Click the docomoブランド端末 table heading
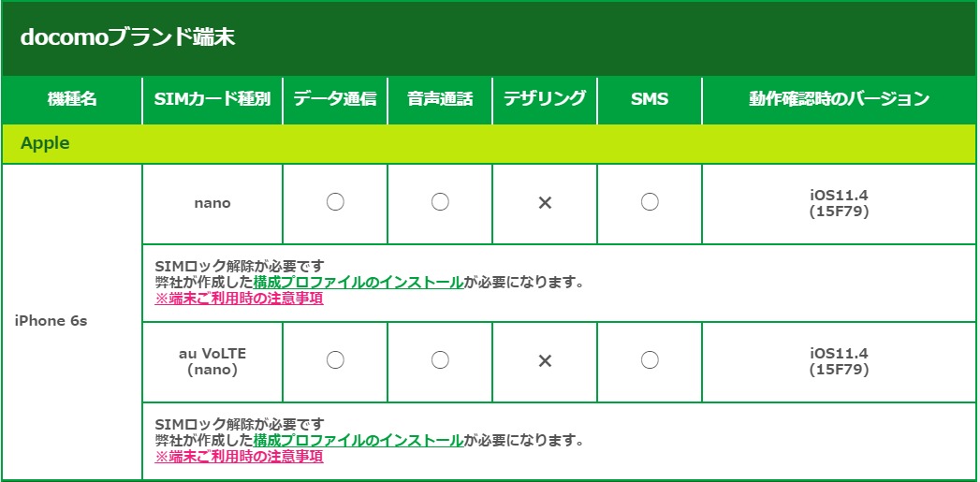Screen dimensions: 980x482 (126, 37)
